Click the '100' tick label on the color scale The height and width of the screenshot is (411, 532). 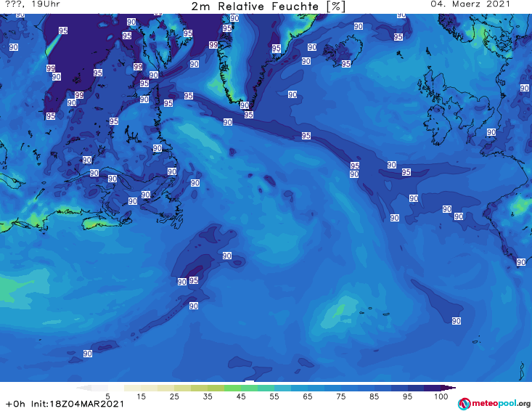click(441, 396)
